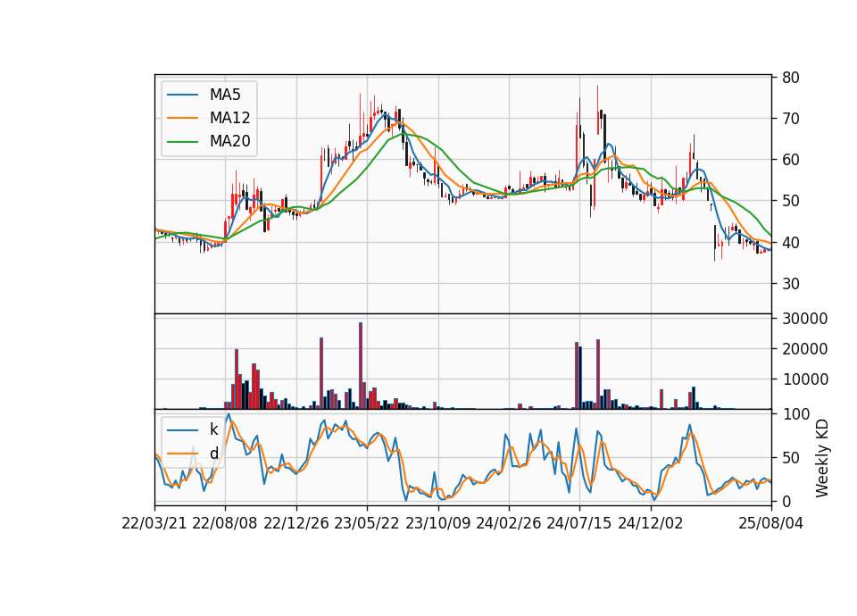Click price axis value 80
Screen dimensions: 857x616
790,78
